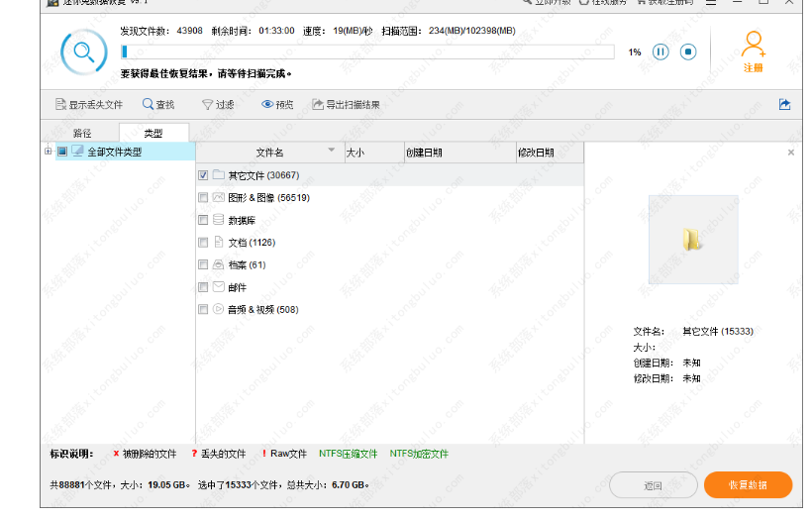This screenshot has width=812, height=519.
Task: Click the share icon at toolbar right
Action: point(784,104)
